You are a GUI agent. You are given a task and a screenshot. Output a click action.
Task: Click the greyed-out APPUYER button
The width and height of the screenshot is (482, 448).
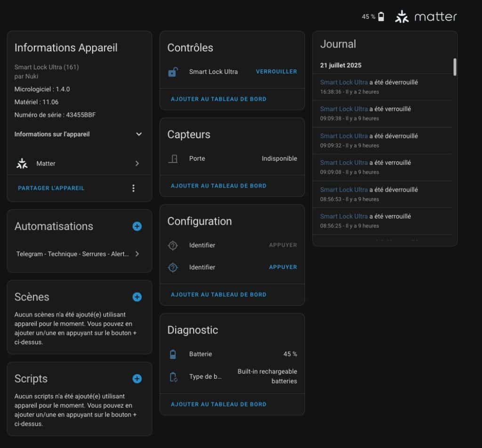coord(283,245)
